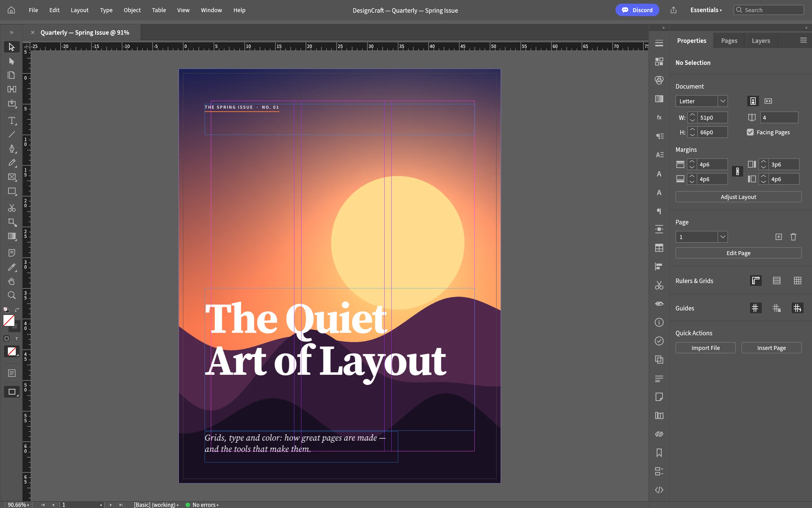Image resolution: width=812 pixels, height=508 pixels.
Task: Click the share/export icon in title bar
Action: (673, 10)
